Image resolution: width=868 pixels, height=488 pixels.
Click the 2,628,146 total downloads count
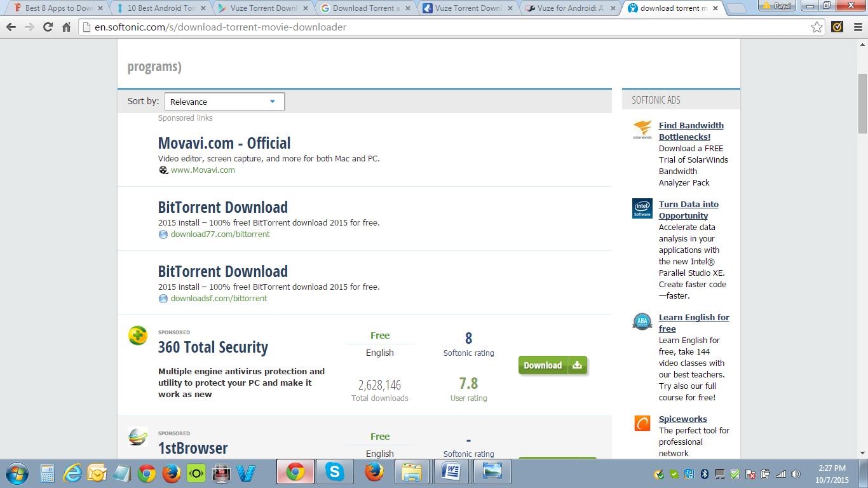pyautogui.click(x=380, y=385)
